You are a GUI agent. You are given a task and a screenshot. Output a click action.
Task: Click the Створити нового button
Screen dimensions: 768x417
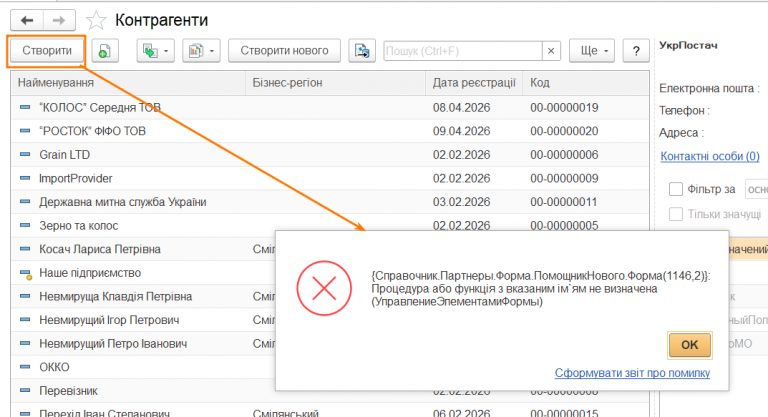click(285, 50)
